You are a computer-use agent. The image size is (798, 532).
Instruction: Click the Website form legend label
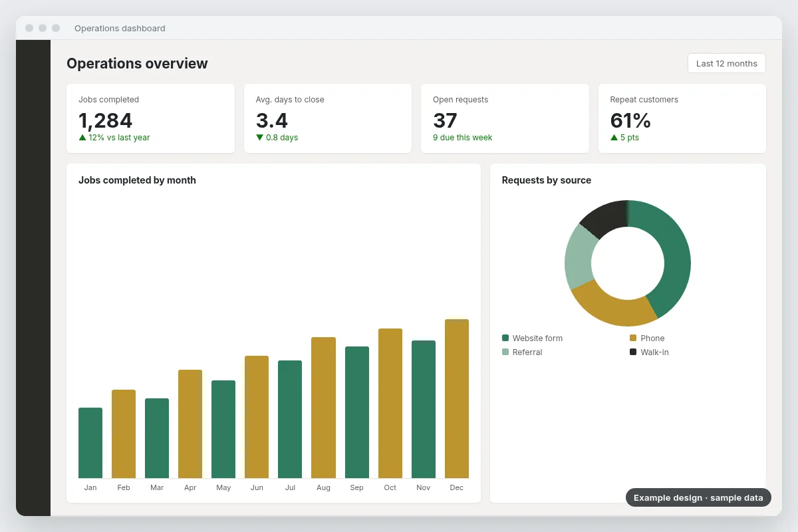537,338
